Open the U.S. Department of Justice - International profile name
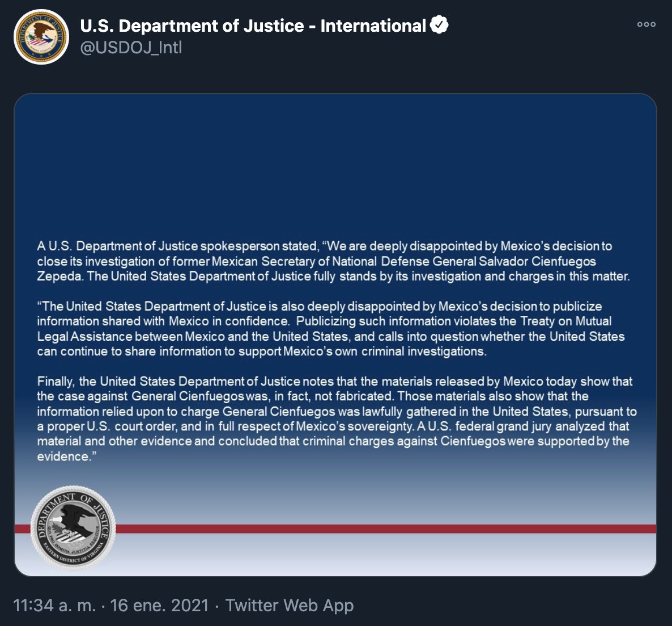The height and width of the screenshot is (626, 672). point(253,26)
